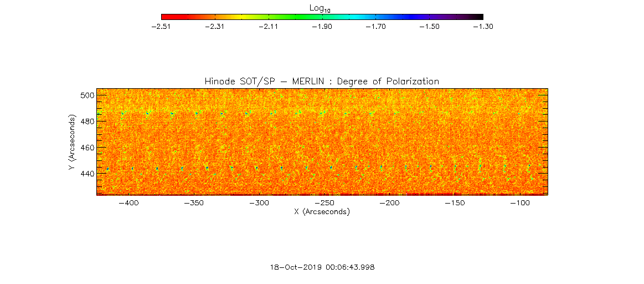Click the -1.50 colorbar tick label
This screenshot has height=284, width=644.
click(429, 26)
